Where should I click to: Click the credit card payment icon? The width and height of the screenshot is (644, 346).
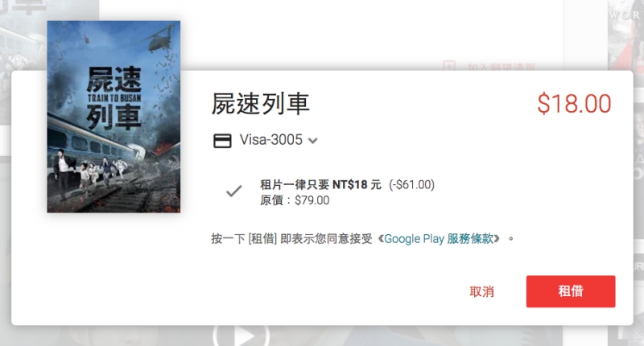click(x=222, y=141)
